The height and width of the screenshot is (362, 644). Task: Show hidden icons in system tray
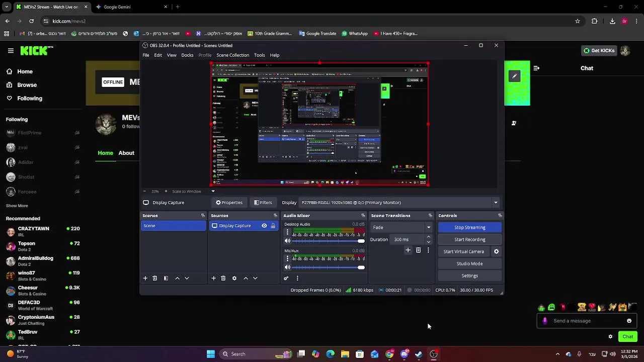tap(557, 354)
